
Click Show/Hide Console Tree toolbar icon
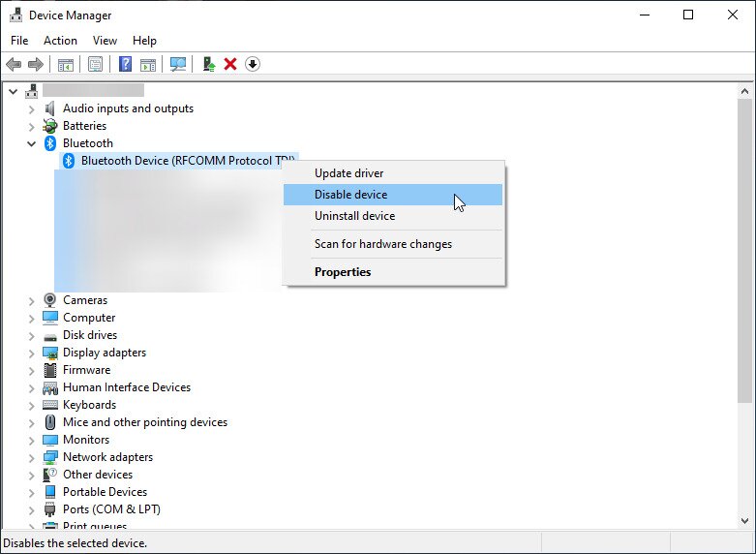tap(66, 64)
